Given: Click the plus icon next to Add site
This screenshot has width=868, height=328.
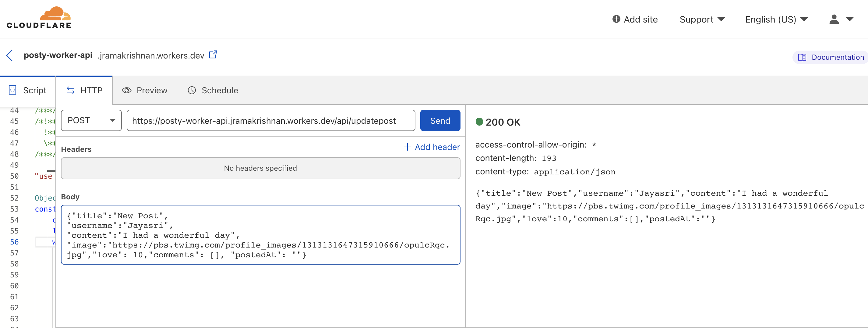Looking at the screenshot, I should click(x=616, y=19).
